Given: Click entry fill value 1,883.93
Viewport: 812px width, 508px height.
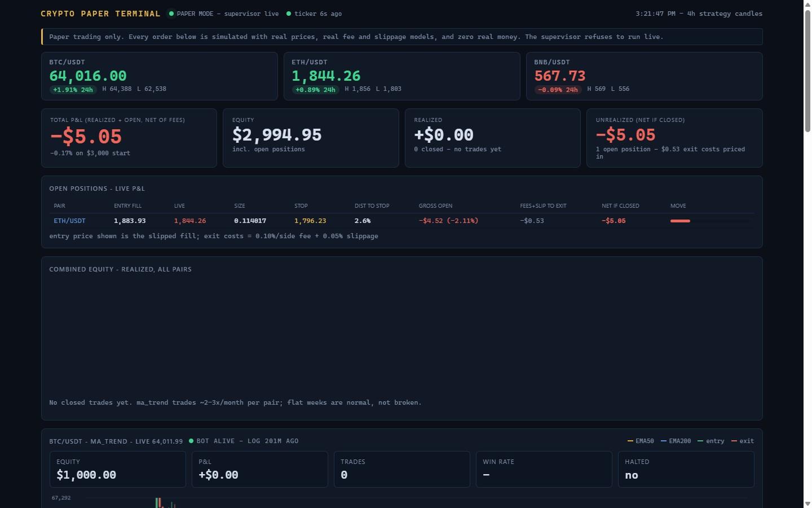Looking at the screenshot, I should (x=130, y=221).
